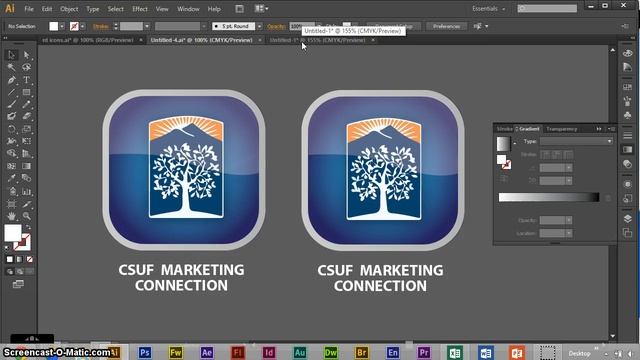The width and height of the screenshot is (640, 360).
Task: Select the Free Transform tool
Action: [x=27, y=141]
